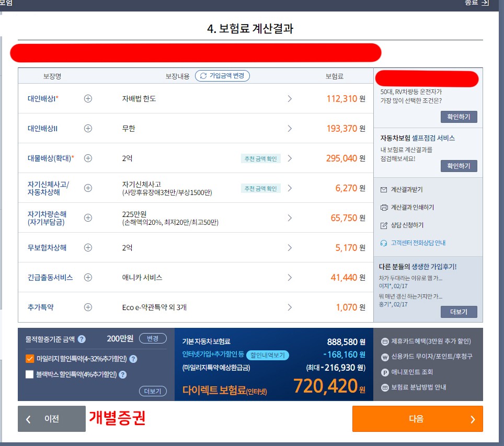Open 고객센터 전화상담 안내 link
Image resolution: width=504 pixels, height=446 pixels.
point(418,243)
